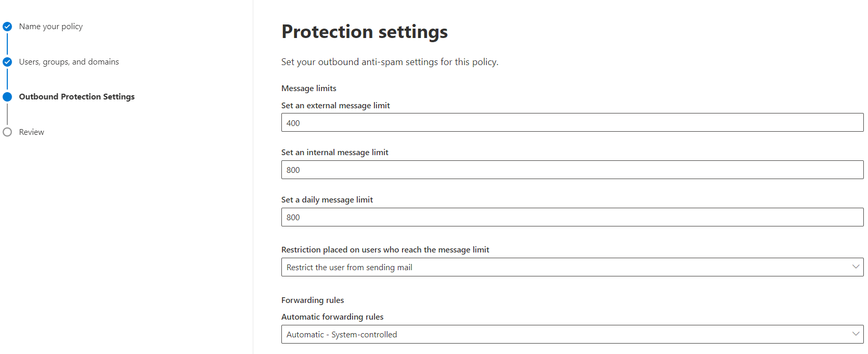
Task: Focus the internal message limit field
Action: click(x=572, y=170)
